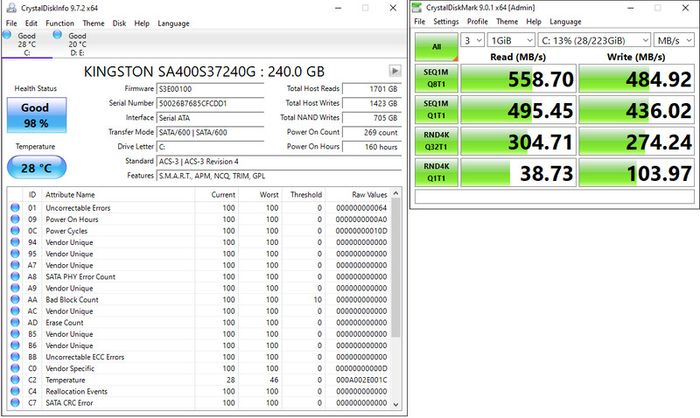700x418 pixels.
Task: Click status orb for Power On Hours attribute row
Action: pyautogui.click(x=15, y=219)
